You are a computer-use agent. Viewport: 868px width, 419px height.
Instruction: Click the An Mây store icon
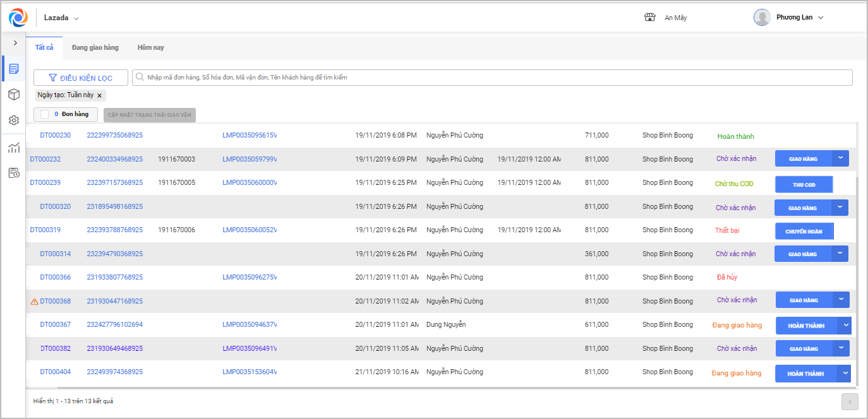(650, 18)
